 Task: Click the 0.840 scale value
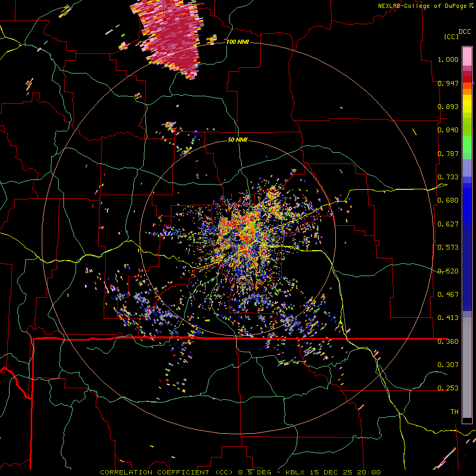point(448,130)
